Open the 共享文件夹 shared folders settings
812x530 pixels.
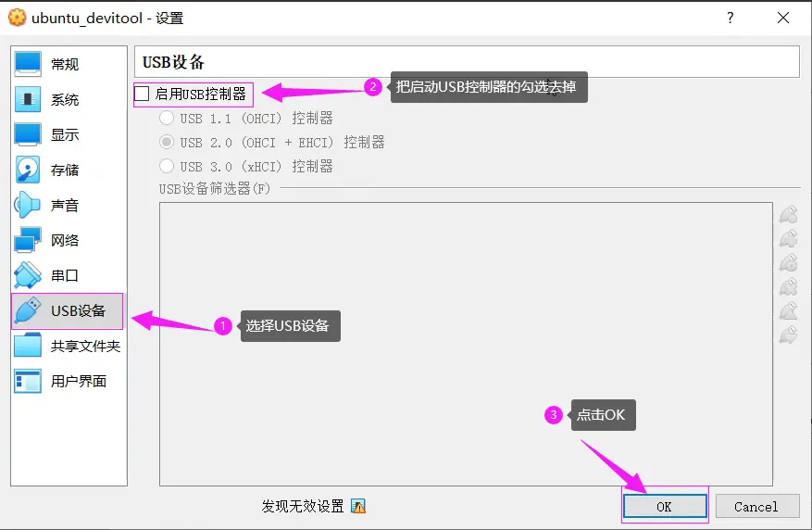click(x=85, y=346)
